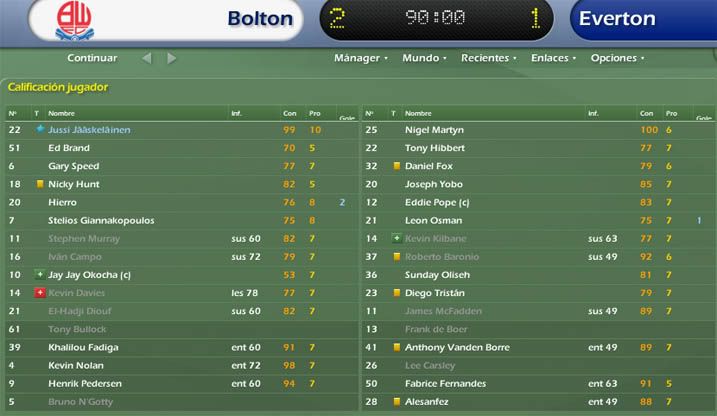
Task: Click Diego Tristán's yellow card icon
Action: (x=396, y=293)
